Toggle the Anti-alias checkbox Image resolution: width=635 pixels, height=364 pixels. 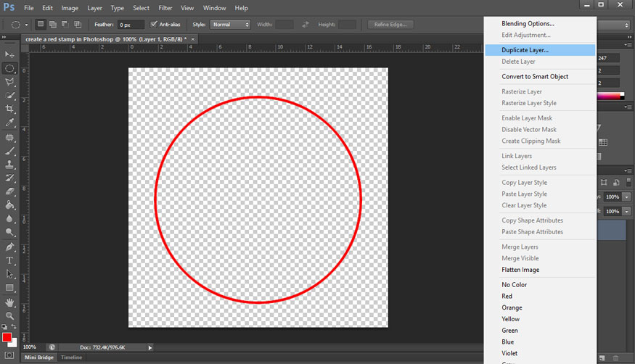click(154, 25)
